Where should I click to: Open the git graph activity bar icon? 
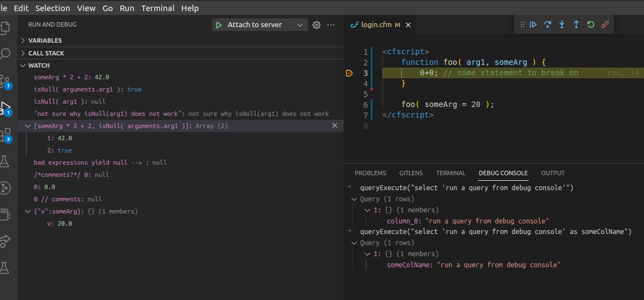coord(5,188)
